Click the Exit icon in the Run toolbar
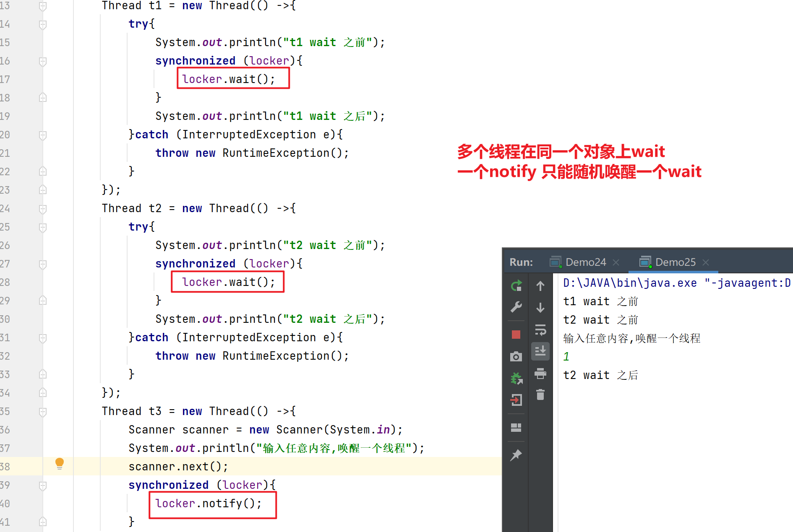This screenshot has width=793, height=532. (x=516, y=400)
